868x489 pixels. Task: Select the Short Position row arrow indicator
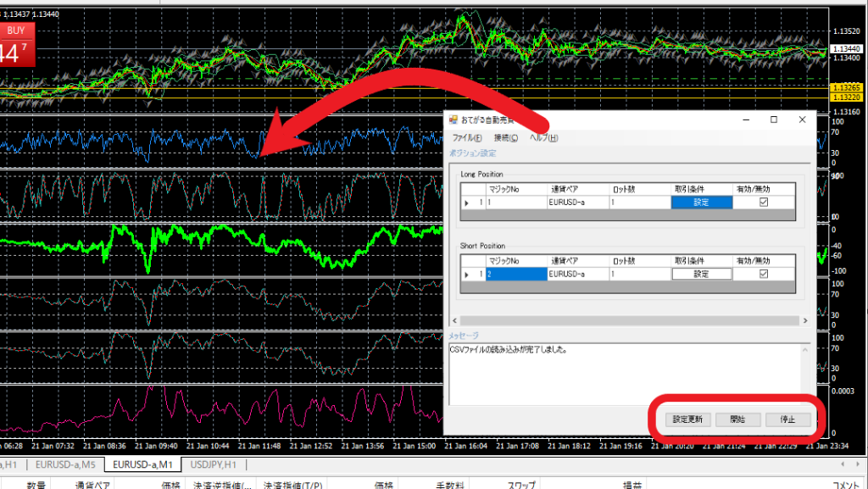pyautogui.click(x=465, y=274)
